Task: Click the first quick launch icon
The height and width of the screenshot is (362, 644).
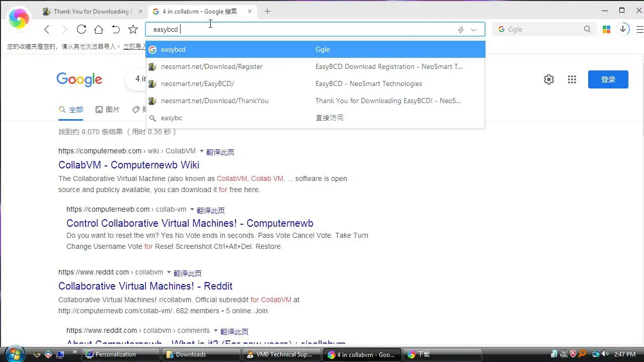Action: tap(36, 354)
